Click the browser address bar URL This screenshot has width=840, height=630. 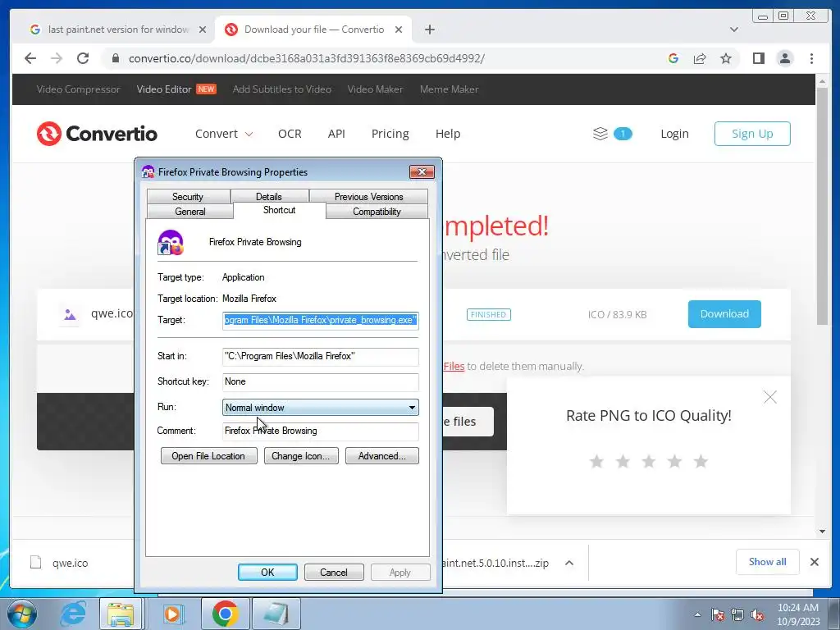[x=307, y=58]
